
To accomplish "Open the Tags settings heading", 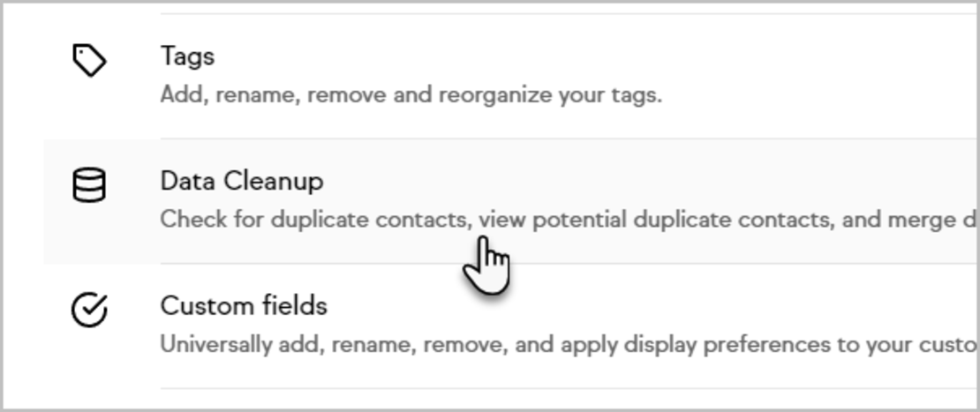I will pyautogui.click(x=187, y=56).
